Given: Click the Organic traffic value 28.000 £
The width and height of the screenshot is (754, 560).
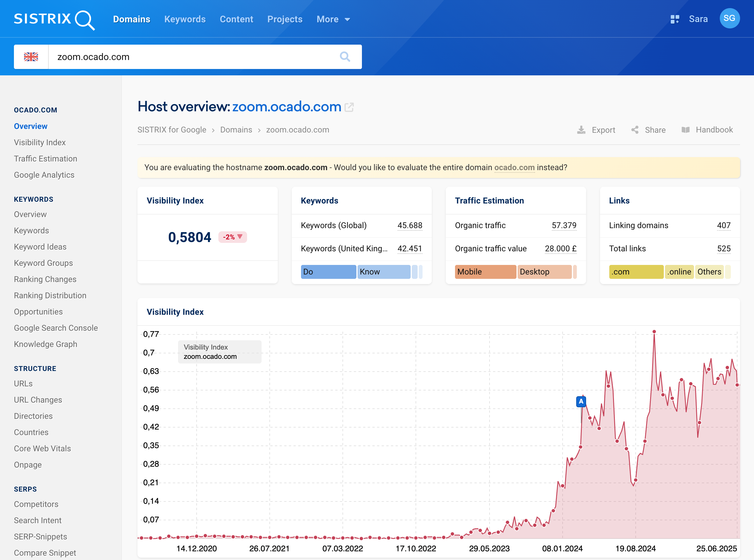Looking at the screenshot, I should 561,248.
